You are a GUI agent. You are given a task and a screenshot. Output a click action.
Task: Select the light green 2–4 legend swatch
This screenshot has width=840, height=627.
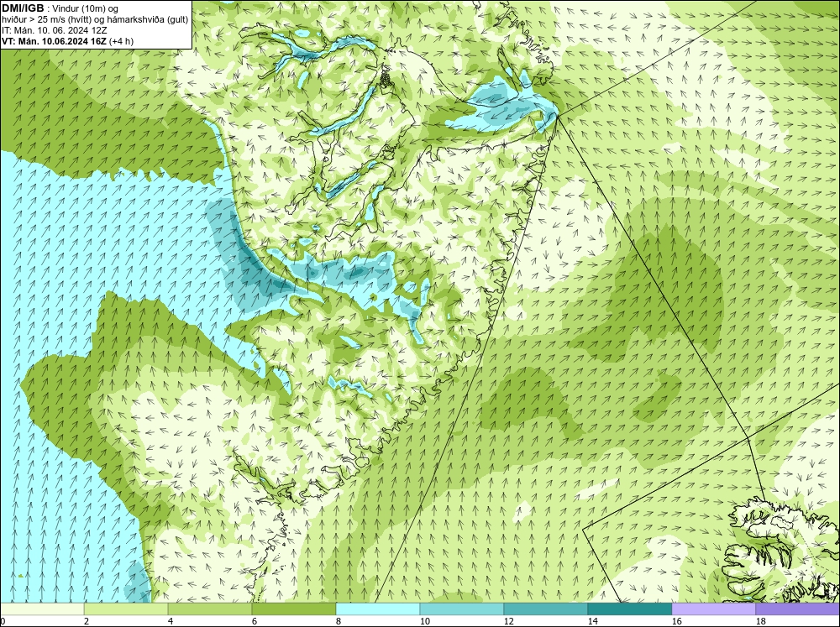[126, 609]
